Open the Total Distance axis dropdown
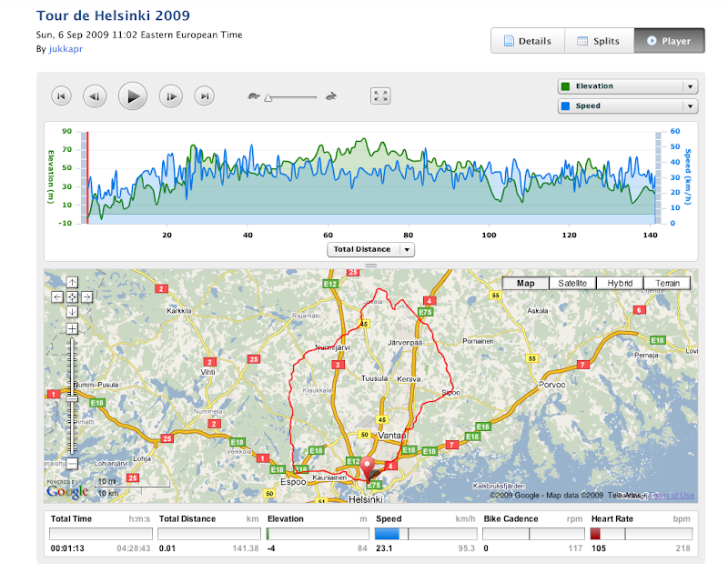728x583 pixels. point(370,249)
